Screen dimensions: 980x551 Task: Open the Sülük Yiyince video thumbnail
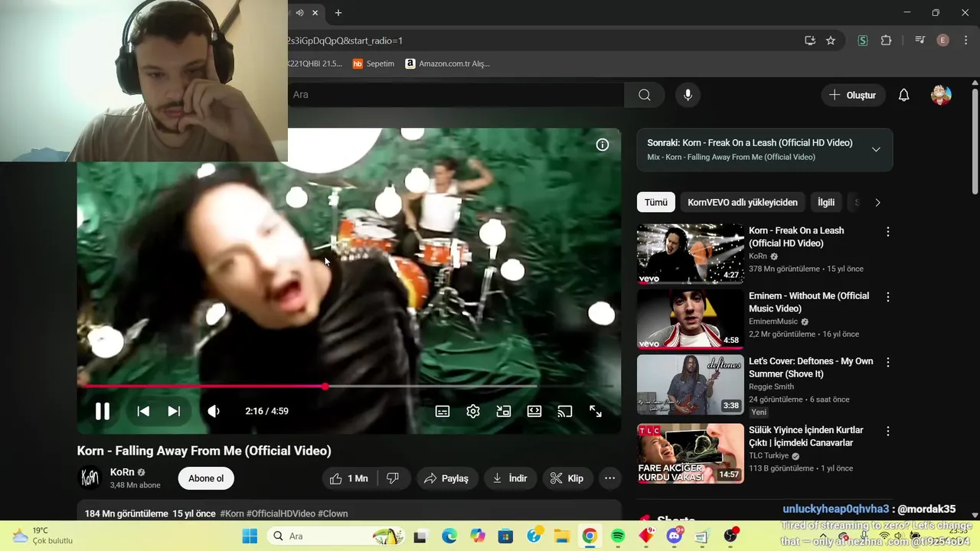[691, 454]
